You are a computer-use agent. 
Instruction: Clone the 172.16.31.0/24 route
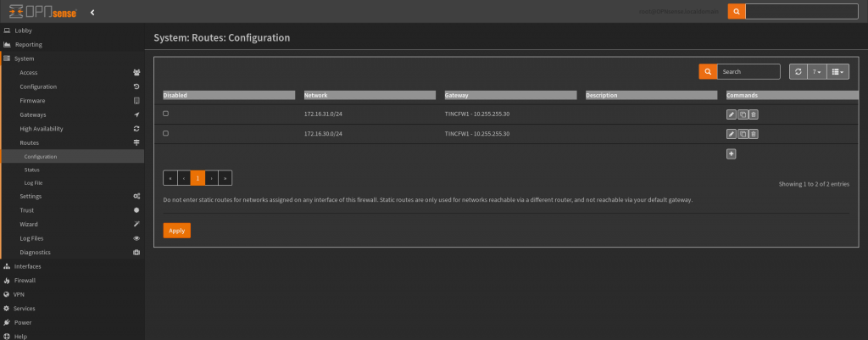[743, 114]
